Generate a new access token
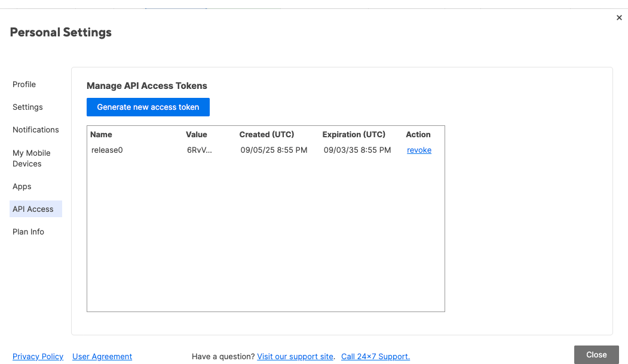The width and height of the screenshot is (628, 364). click(148, 107)
